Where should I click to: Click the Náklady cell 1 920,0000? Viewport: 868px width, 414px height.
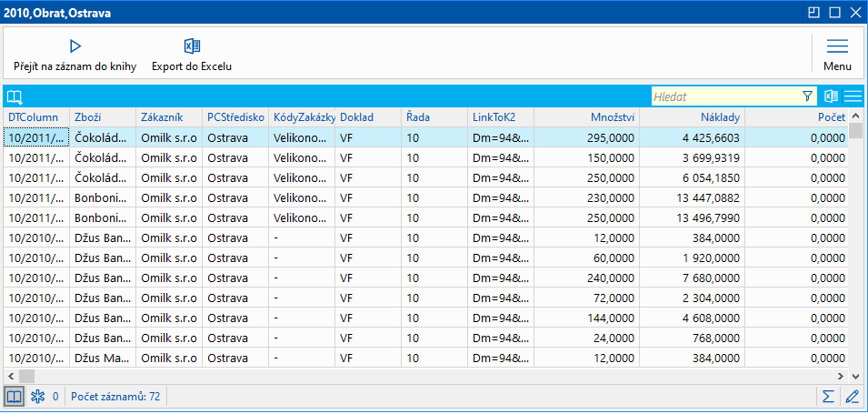point(692,257)
